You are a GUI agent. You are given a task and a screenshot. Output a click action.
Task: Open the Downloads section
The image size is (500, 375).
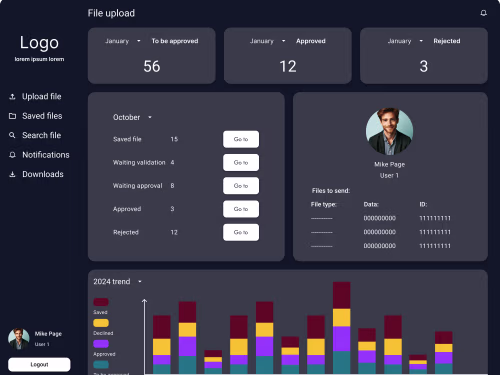(43, 174)
